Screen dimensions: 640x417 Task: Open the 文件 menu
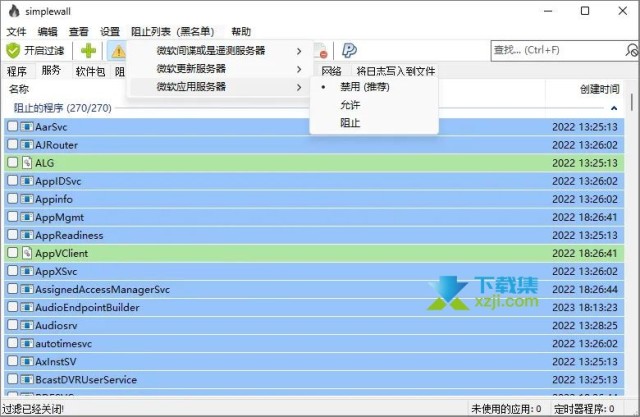[16, 31]
